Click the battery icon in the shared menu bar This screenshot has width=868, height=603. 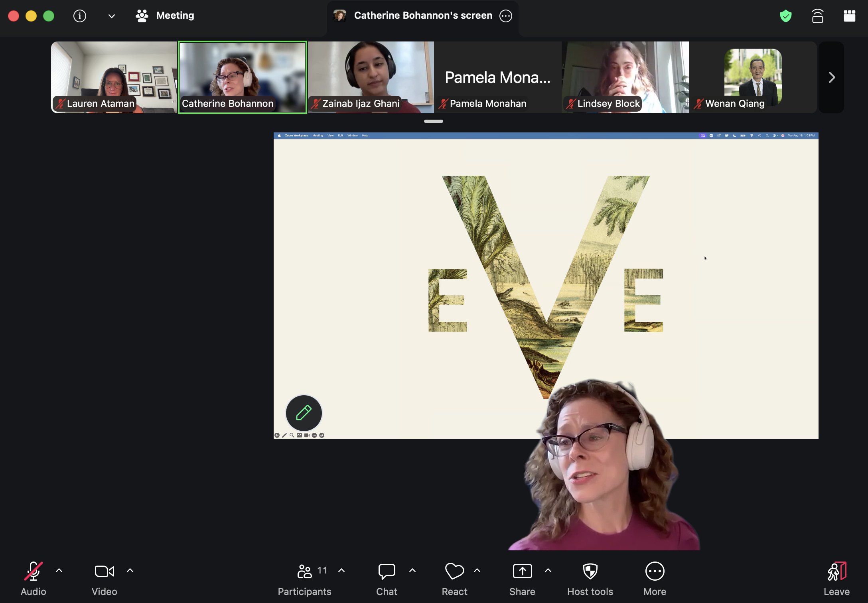pos(743,136)
